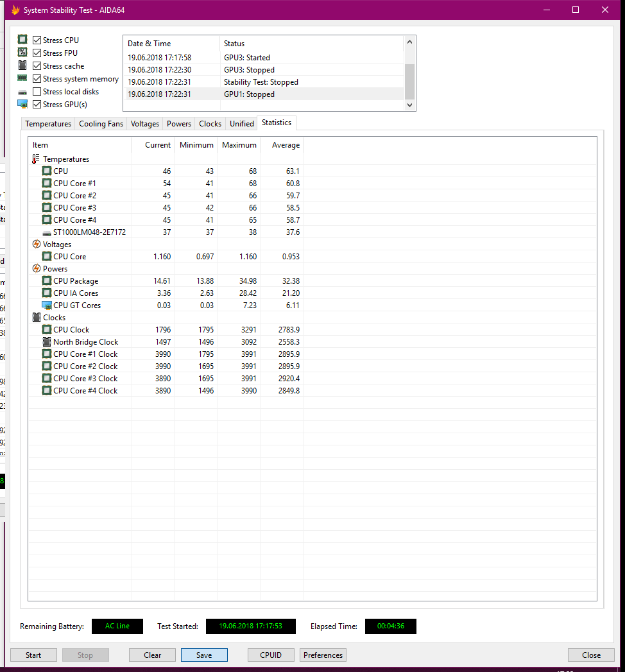
Task: Maximize the AIDA64 window
Action: [x=576, y=10]
